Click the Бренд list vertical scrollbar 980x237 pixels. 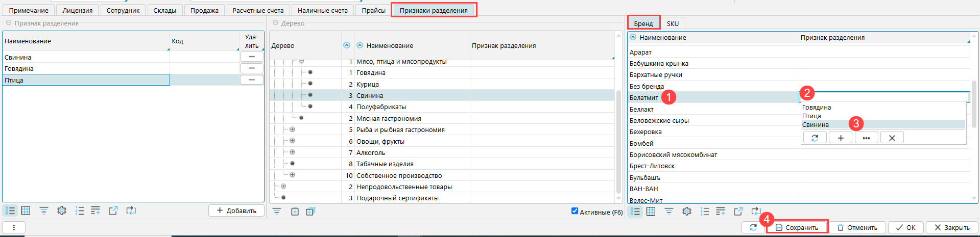(x=974, y=104)
